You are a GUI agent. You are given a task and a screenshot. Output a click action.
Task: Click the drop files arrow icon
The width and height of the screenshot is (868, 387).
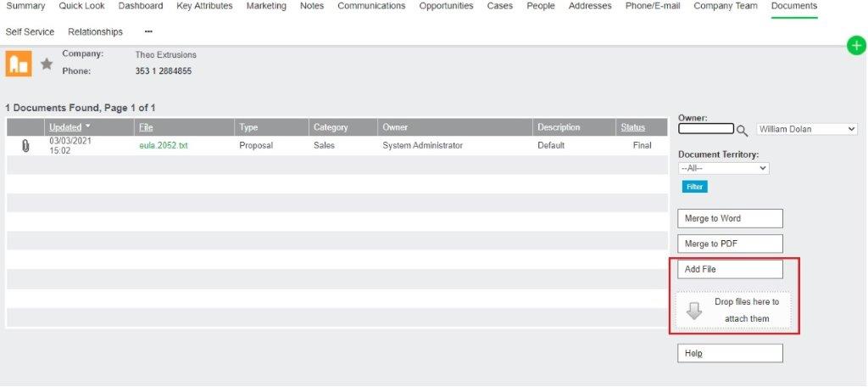(694, 310)
